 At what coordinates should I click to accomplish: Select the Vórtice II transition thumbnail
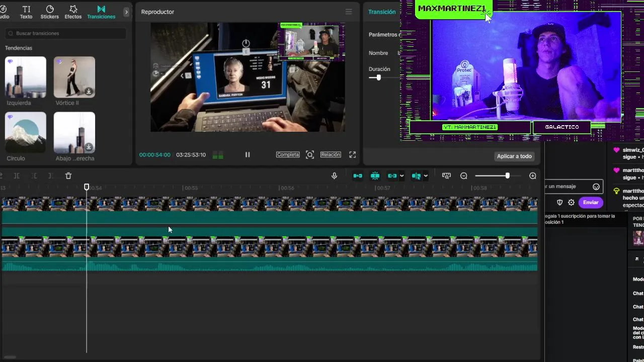(74, 77)
